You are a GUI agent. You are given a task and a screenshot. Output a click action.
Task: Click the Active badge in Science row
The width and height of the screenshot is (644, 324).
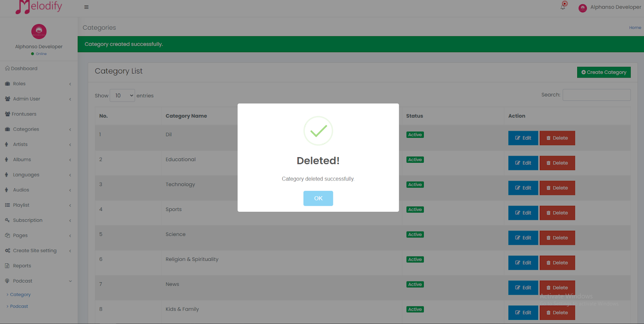(x=415, y=235)
